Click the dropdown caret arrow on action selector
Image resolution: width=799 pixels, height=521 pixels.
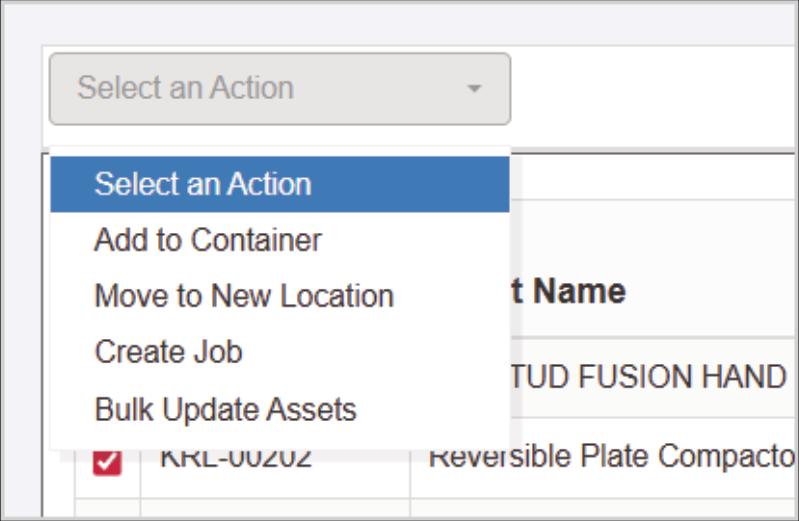click(474, 89)
